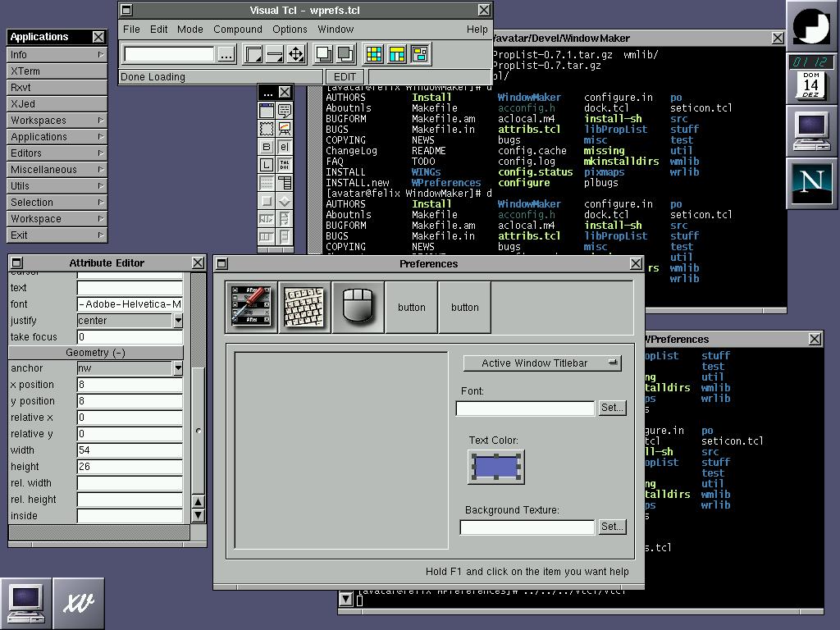Click the calendar dock icon showing 14

coord(810,85)
